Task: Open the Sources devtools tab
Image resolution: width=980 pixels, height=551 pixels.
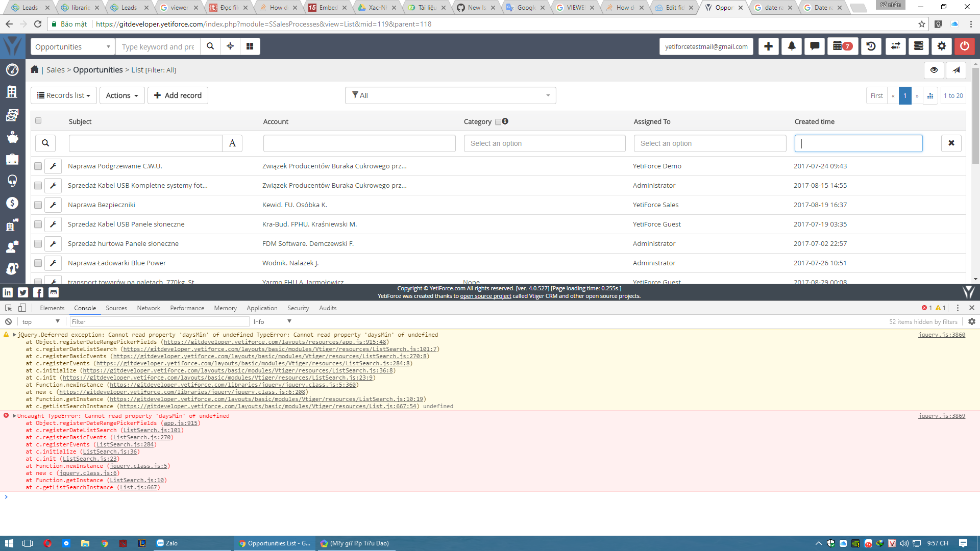Action: 116,308
